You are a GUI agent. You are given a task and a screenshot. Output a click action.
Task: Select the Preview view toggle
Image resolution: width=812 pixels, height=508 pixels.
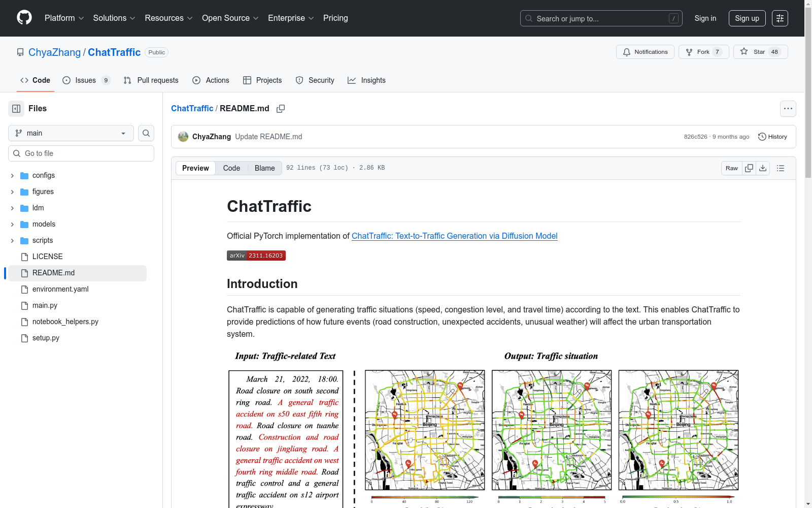195,168
